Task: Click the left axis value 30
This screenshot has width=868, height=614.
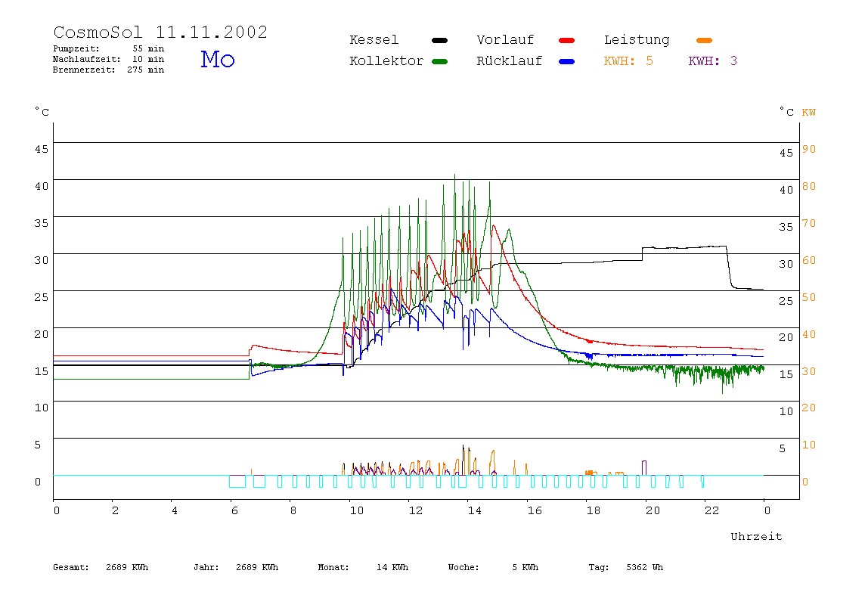Action: pyautogui.click(x=42, y=260)
